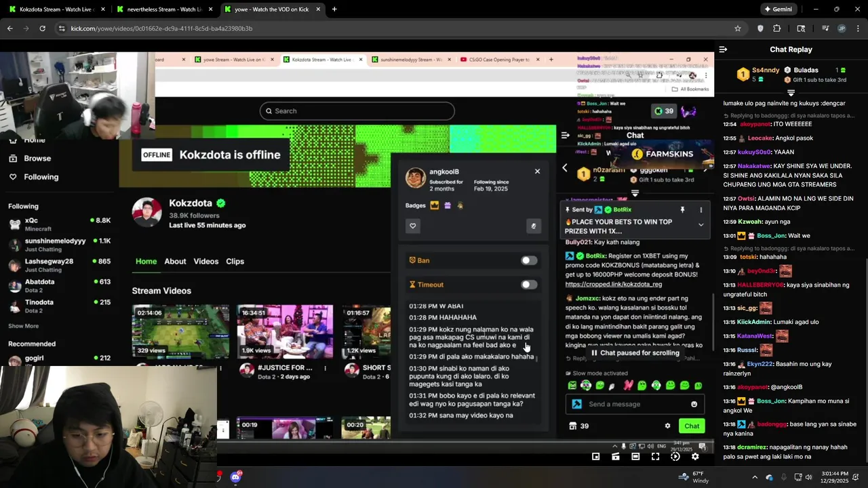
Task: Open the Windows volume control
Action: tap(808, 476)
